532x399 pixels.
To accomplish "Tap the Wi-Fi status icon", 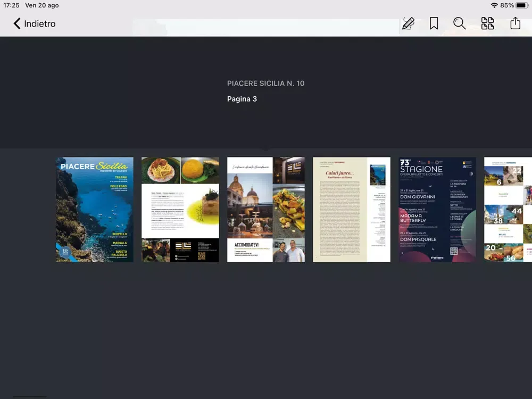I will pyautogui.click(x=494, y=5).
